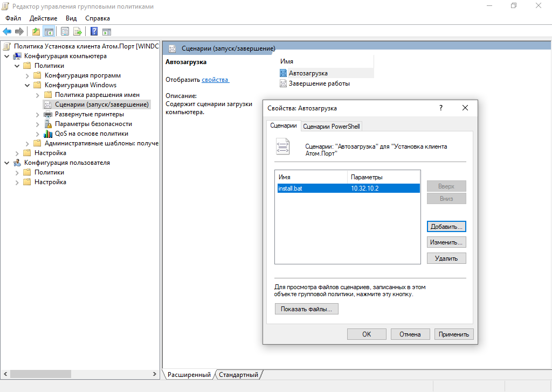Image resolution: width=552 pixels, height=392 pixels.
Task: Expand the Параметры безопасности node
Action: pyautogui.click(x=37, y=124)
